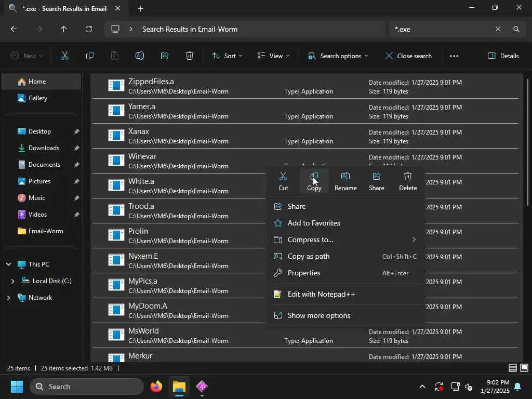
Task: Open Music quick access folder
Action: (x=42, y=198)
